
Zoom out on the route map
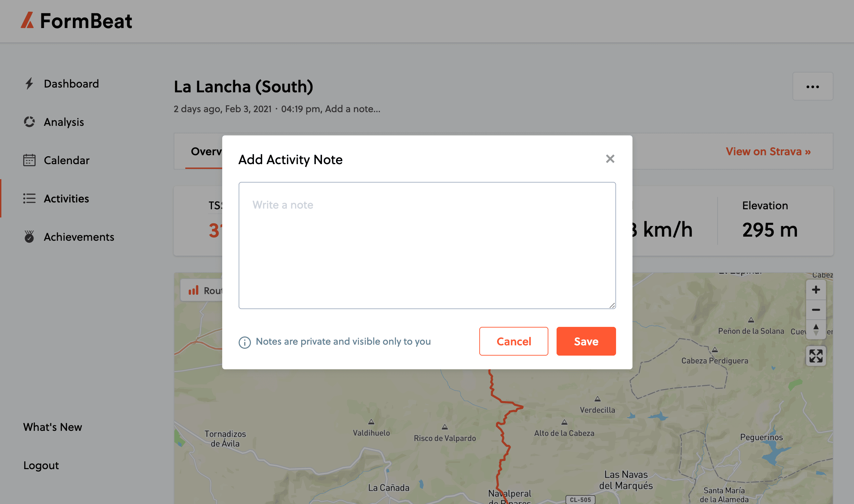(816, 310)
